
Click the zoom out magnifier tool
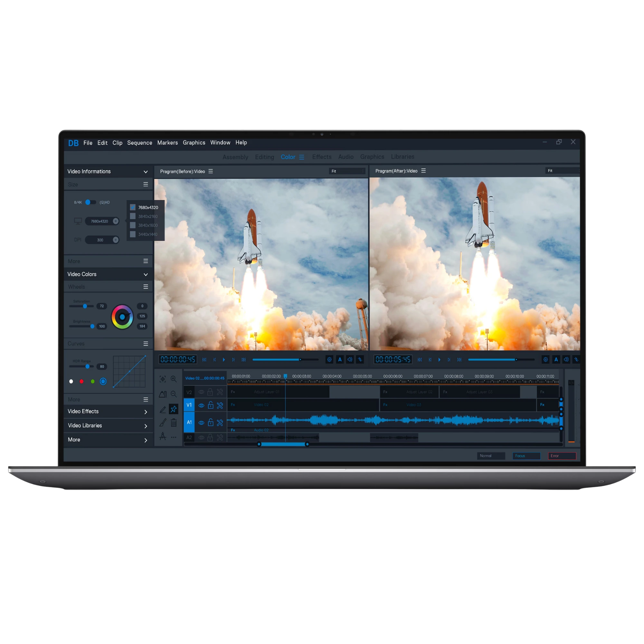click(174, 394)
